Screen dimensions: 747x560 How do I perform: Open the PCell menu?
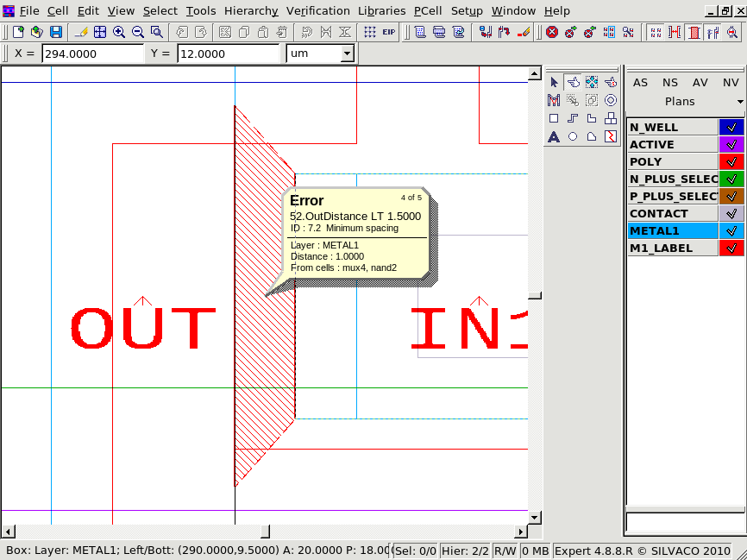pos(427,10)
